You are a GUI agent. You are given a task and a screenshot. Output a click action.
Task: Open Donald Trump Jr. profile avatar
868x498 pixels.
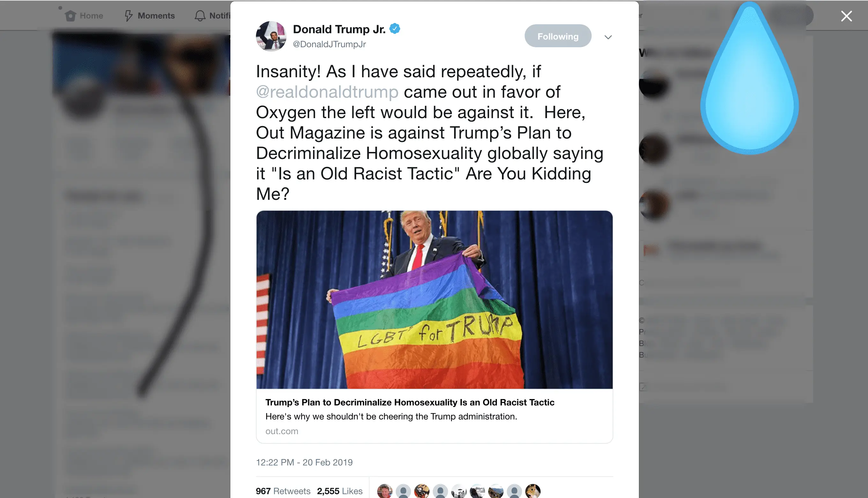(271, 36)
